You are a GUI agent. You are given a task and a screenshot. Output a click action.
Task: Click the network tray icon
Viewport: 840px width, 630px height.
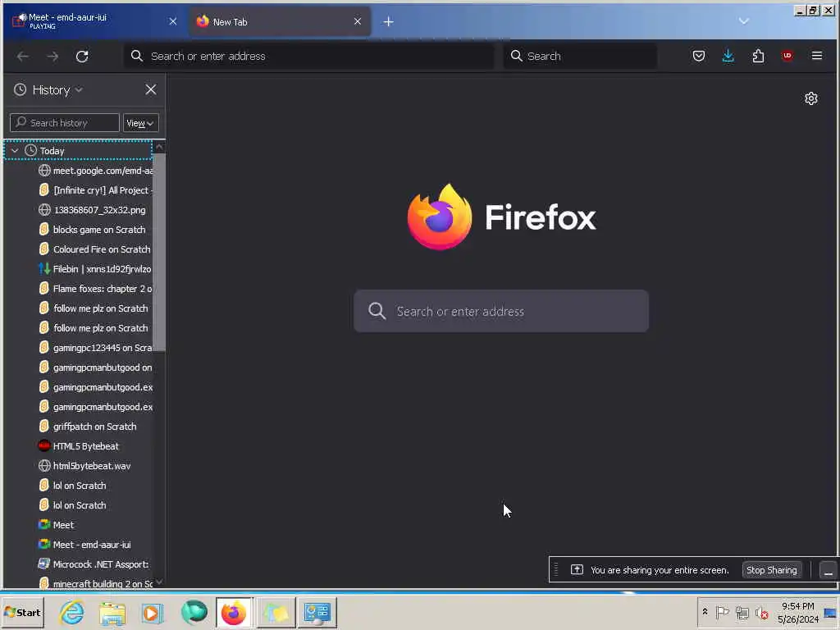click(742, 612)
